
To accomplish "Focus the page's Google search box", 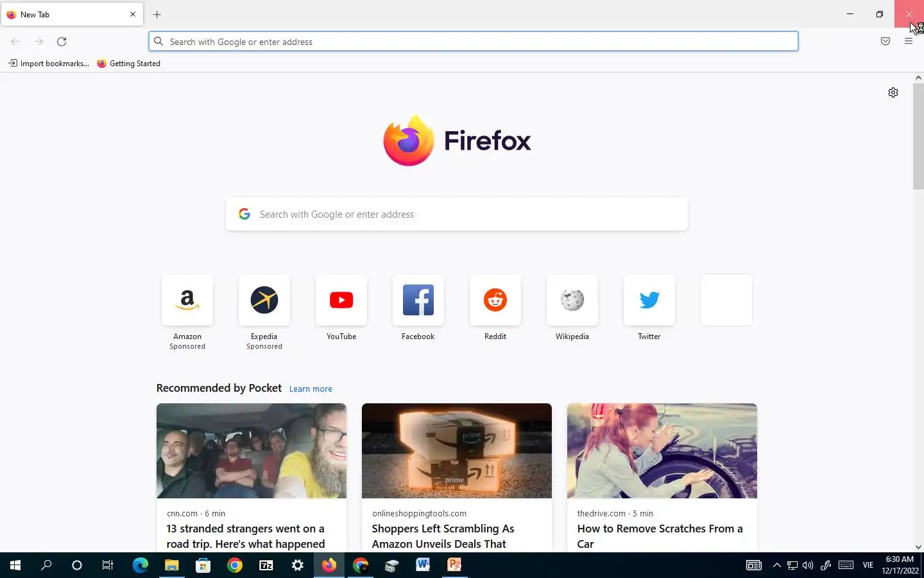I will pyautogui.click(x=457, y=215).
